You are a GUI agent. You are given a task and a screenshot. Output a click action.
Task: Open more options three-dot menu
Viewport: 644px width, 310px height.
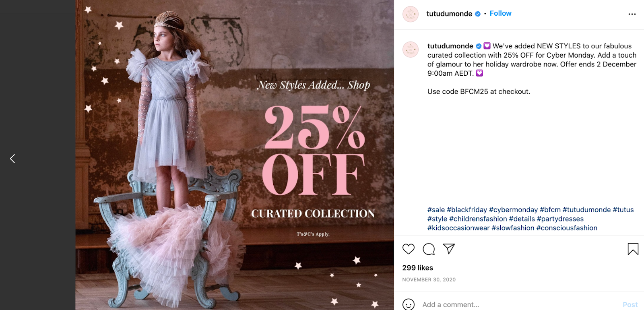[x=632, y=14]
